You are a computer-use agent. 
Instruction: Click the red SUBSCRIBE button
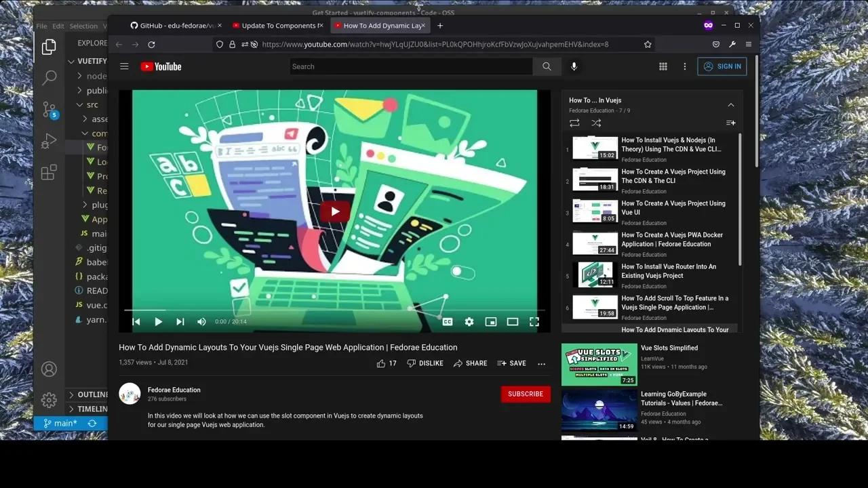(526, 394)
